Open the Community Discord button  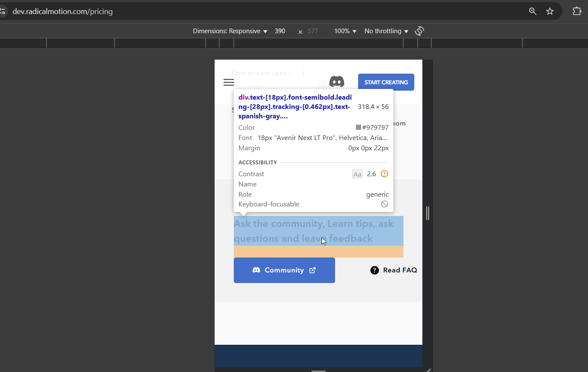coord(284,270)
